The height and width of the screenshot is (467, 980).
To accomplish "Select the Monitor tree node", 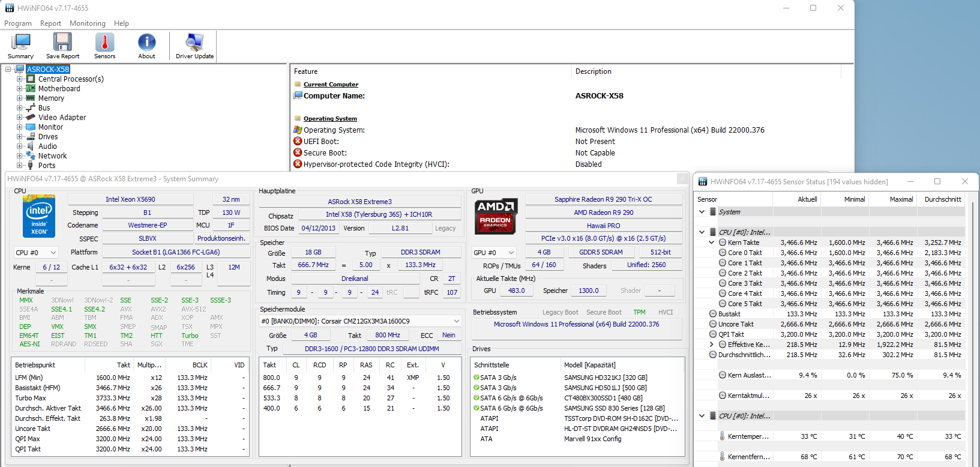I will pos(50,127).
